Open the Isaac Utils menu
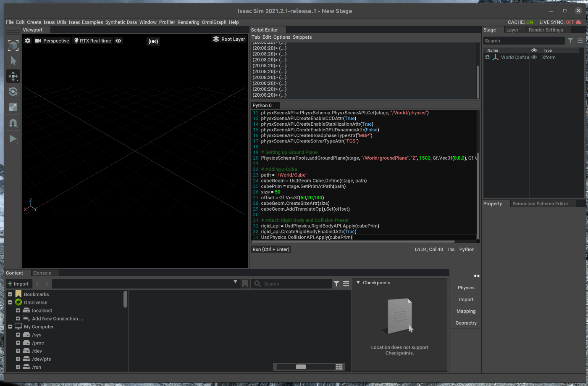The image size is (588, 386). (55, 22)
